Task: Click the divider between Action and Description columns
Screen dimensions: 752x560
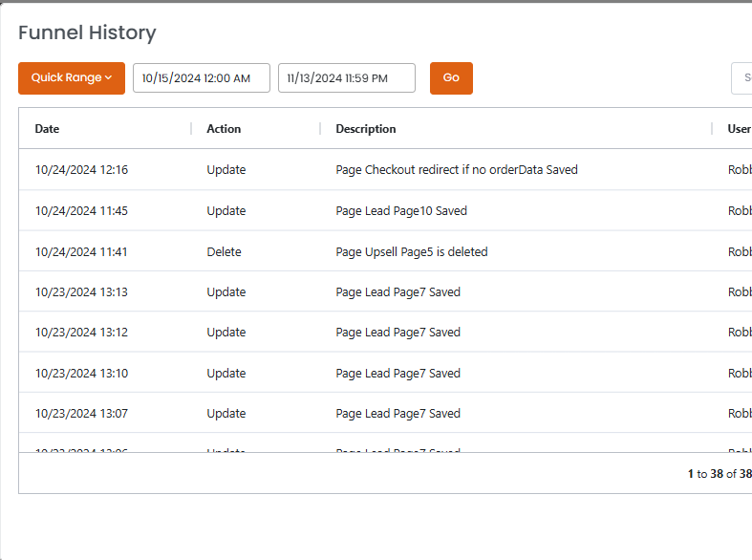Action: (320, 129)
